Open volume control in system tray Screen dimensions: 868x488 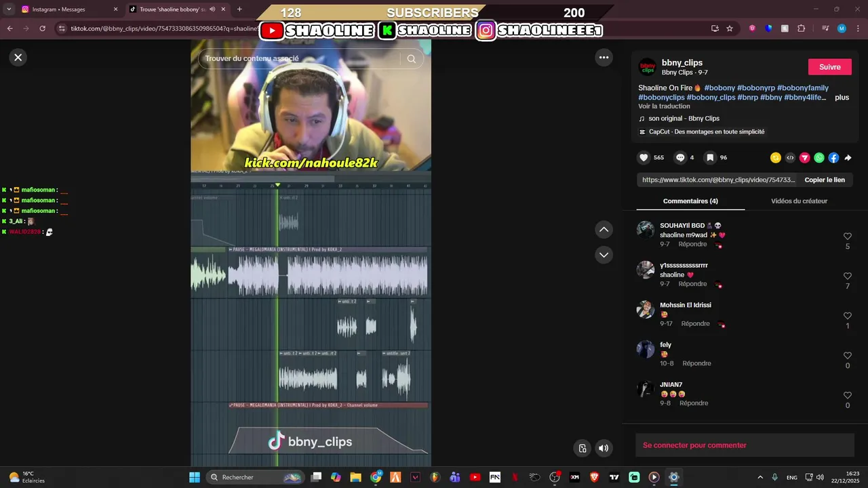point(820,477)
